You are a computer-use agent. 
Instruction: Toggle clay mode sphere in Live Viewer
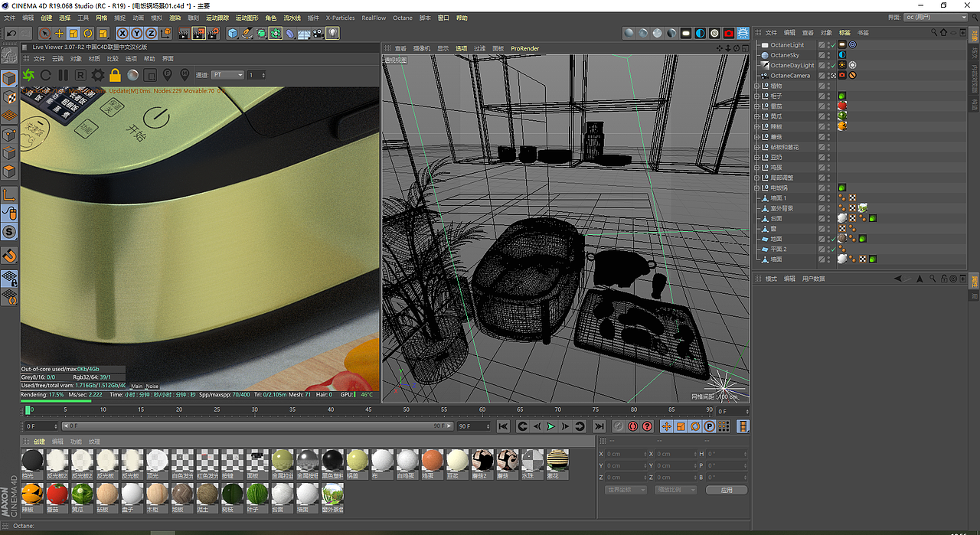point(132,74)
